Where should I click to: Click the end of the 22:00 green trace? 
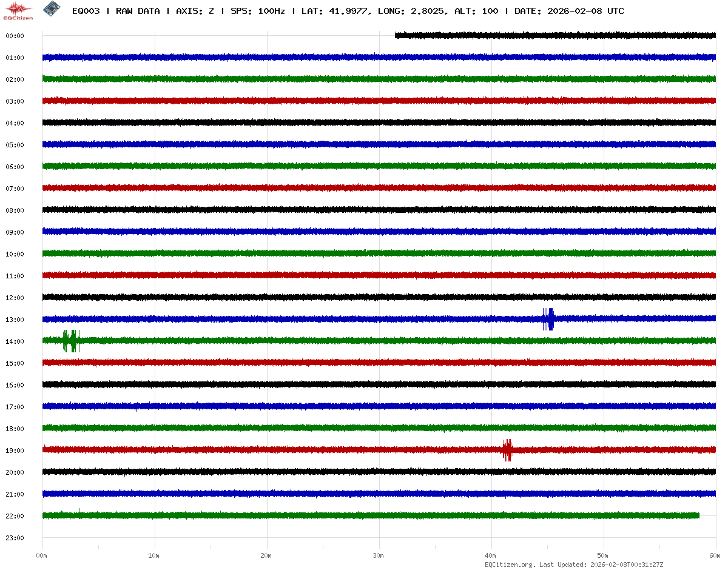tap(698, 515)
